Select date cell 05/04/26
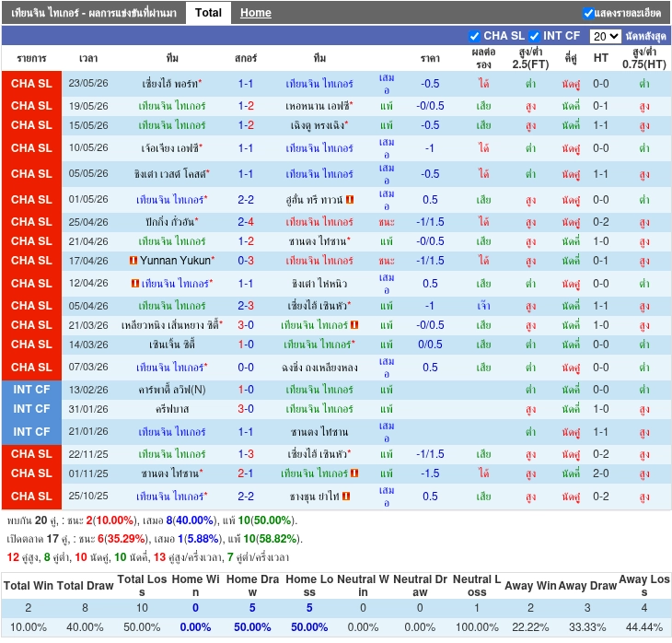This screenshot has width=672, height=643. point(88,306)
